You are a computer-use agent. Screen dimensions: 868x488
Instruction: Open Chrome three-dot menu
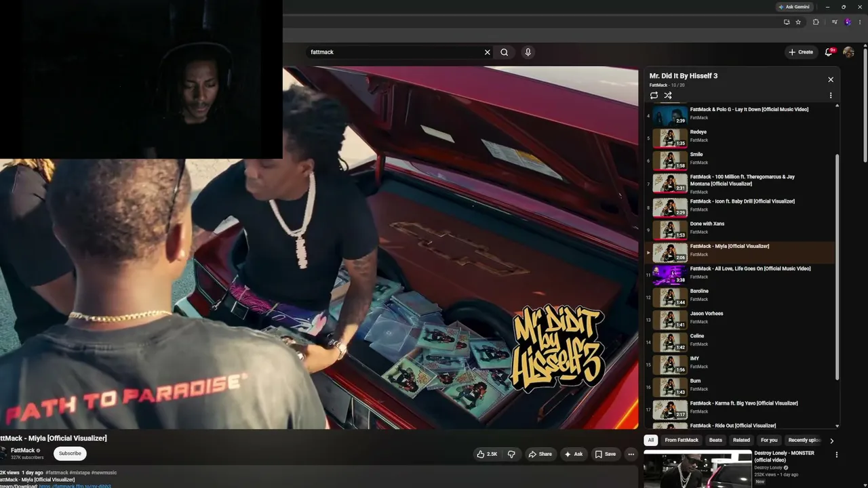coord(860,22)
